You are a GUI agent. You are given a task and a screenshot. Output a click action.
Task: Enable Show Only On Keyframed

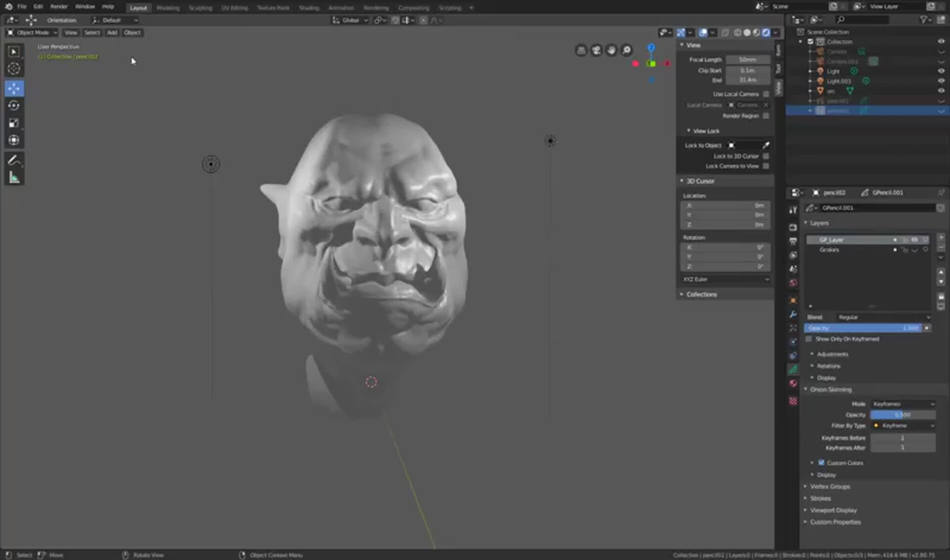(808, 339)
